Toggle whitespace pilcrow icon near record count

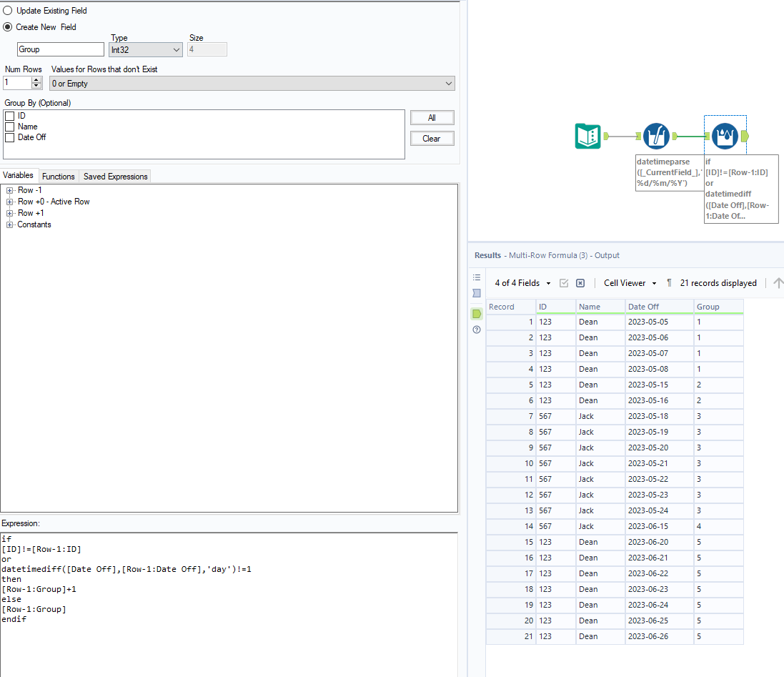click(x=668, y=283)
